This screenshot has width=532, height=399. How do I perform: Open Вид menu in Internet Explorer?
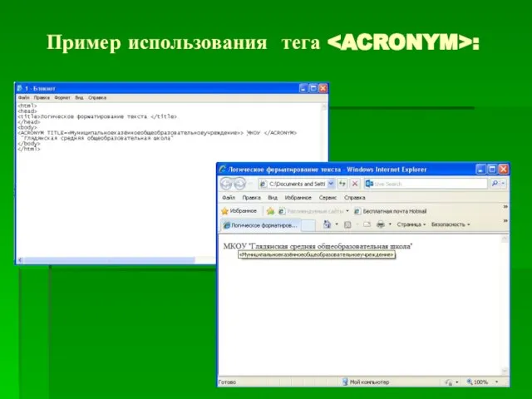click(273, 198)
